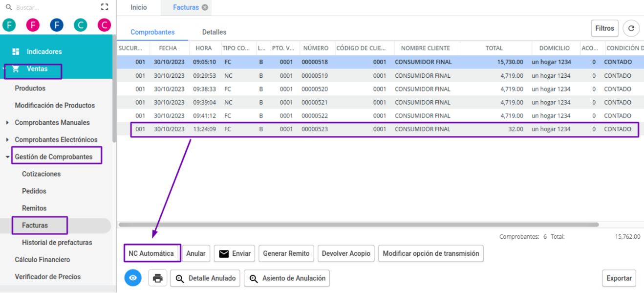Image resolution: width=644 pixels, height=293 pixels.
Task: Click the Enviar button with envelope
Action: coord(235,253)
